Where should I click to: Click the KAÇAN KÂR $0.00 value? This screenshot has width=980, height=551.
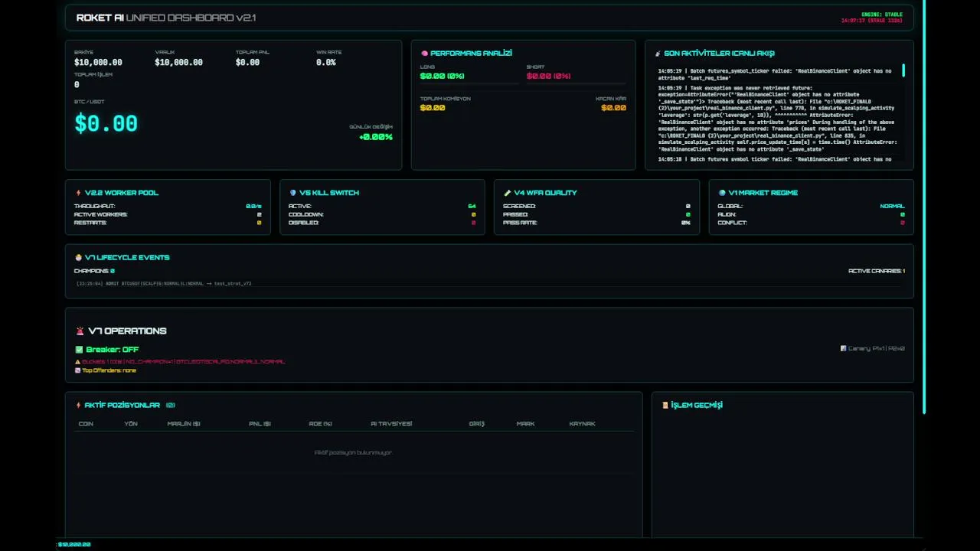tap(613, 108)
